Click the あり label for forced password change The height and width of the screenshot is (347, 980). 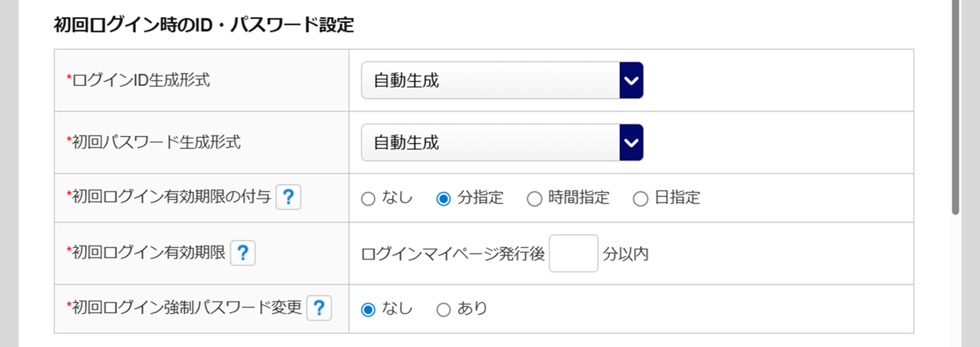pos(472,309)
